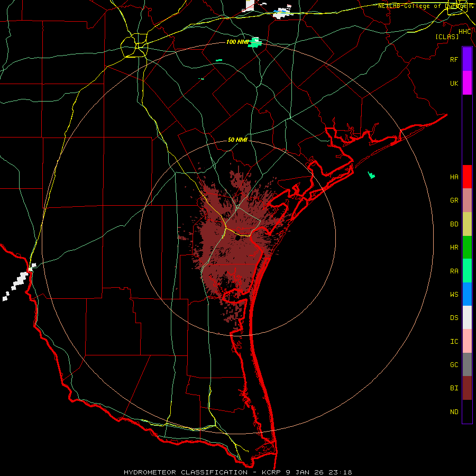Click the HYDROMETEOR CLASSIFICATION title text
Image resolution: width=476 pixels, height=476 pixels.
186,472
